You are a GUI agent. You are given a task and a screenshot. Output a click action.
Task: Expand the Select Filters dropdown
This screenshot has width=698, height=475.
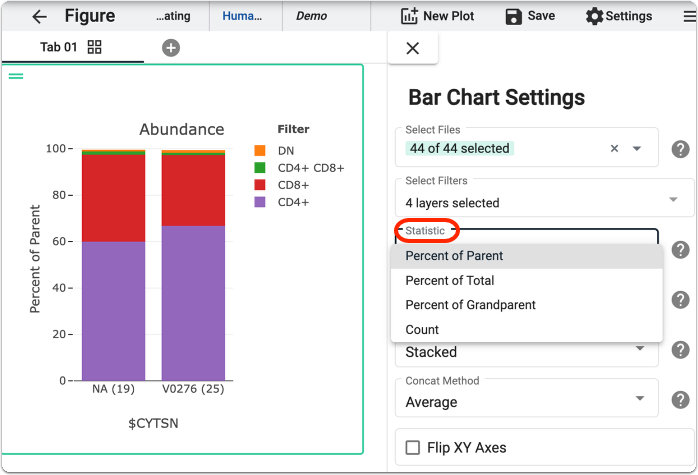pos(544,199)
